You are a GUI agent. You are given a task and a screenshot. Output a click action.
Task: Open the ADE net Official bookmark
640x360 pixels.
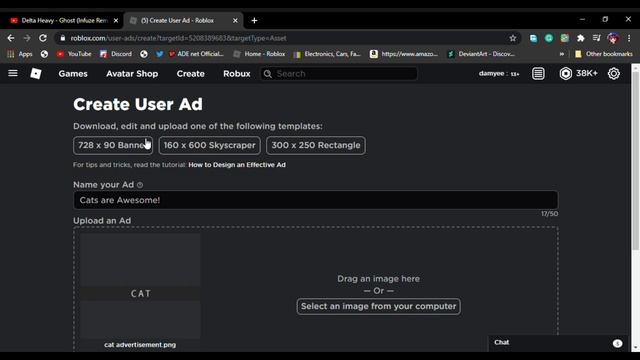(196, 54)
